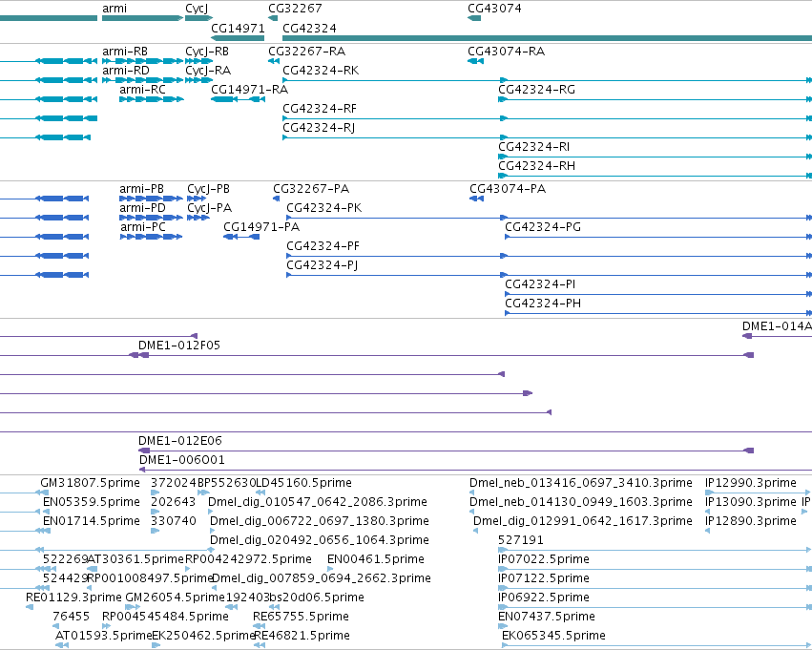
Task: Select the CG14971 gene label
Action: click(x=238, y=28)
